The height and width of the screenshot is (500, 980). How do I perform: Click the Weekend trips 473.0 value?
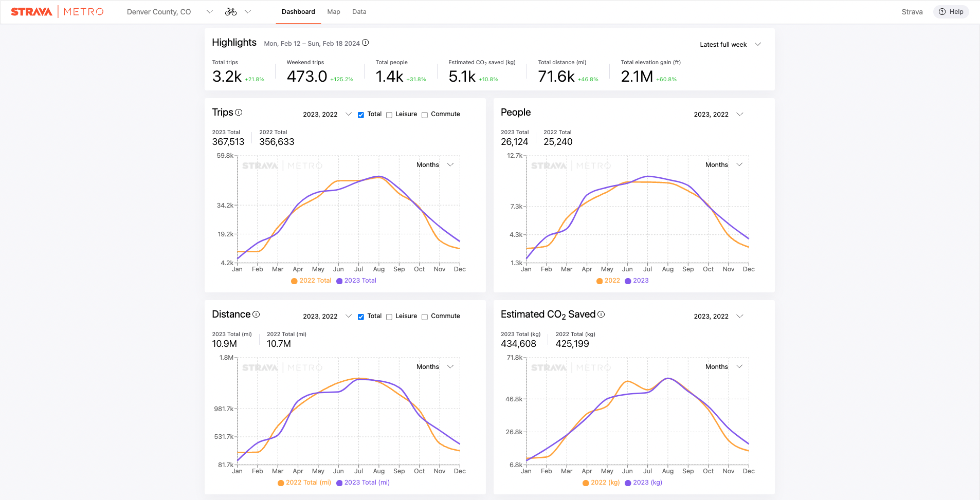pyautogui.click(x=307, y=77)
